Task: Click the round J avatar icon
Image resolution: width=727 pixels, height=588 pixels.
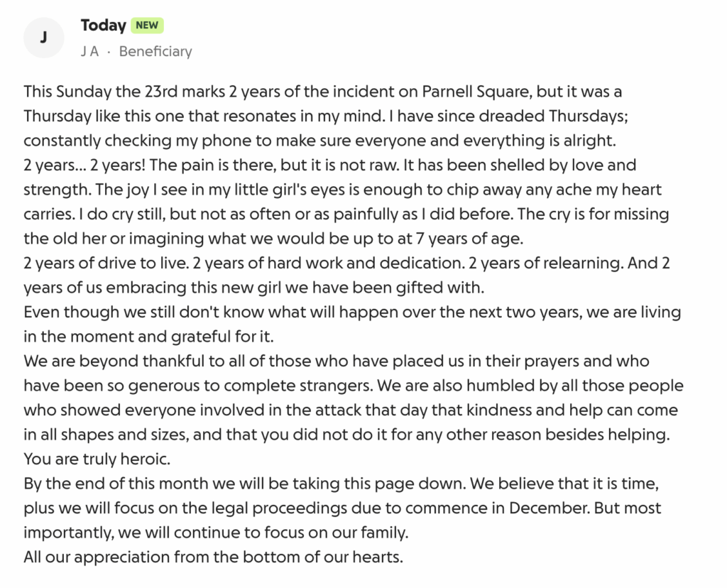Action: point(43,38)
